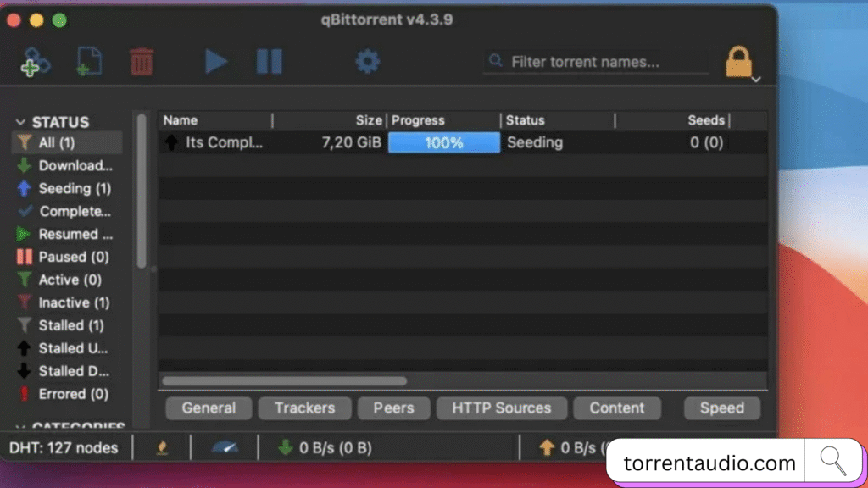The width and height of the screenshot is (868, 488).
Task: Expand the arrow below the lock icon
Action: pyautogui.click(x=756, y=80)
